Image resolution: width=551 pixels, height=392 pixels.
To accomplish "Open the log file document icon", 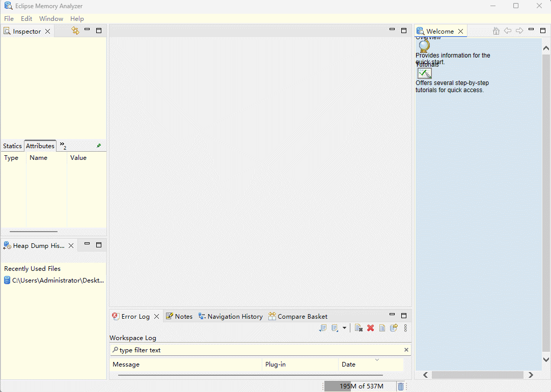I will click(x=382, y=328).
